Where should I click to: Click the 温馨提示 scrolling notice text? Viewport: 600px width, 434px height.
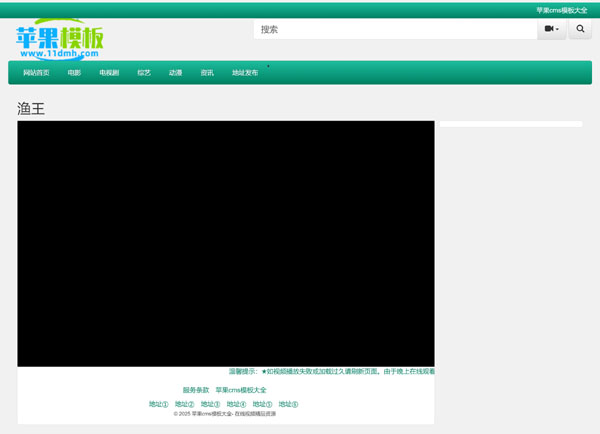tap(332, 371)
